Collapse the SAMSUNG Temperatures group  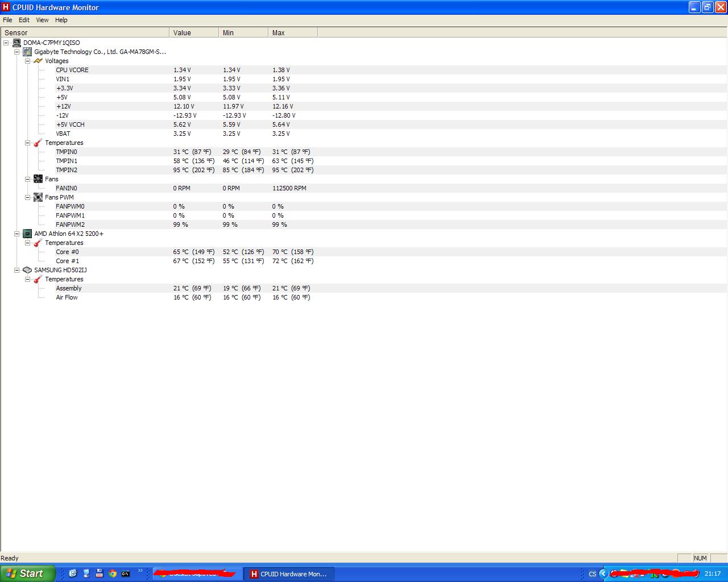click(27, 279)
